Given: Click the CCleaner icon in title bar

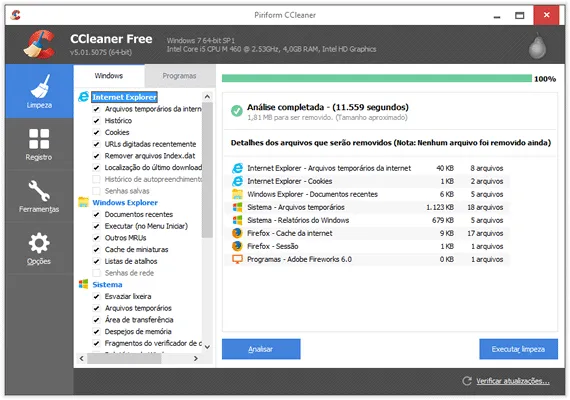Looking at the screenshot, I should [16, 15].
